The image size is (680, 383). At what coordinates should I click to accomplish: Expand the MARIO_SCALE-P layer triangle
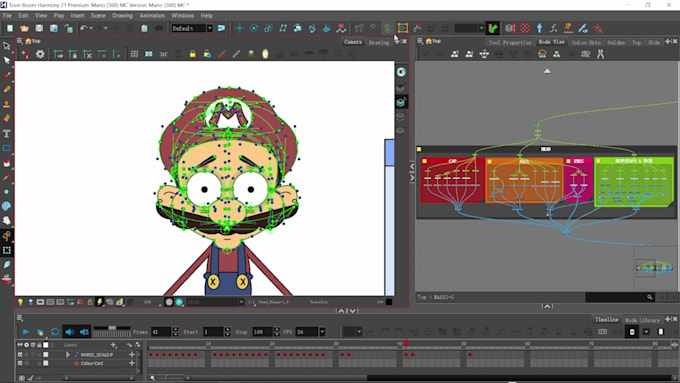pos(68,355)
